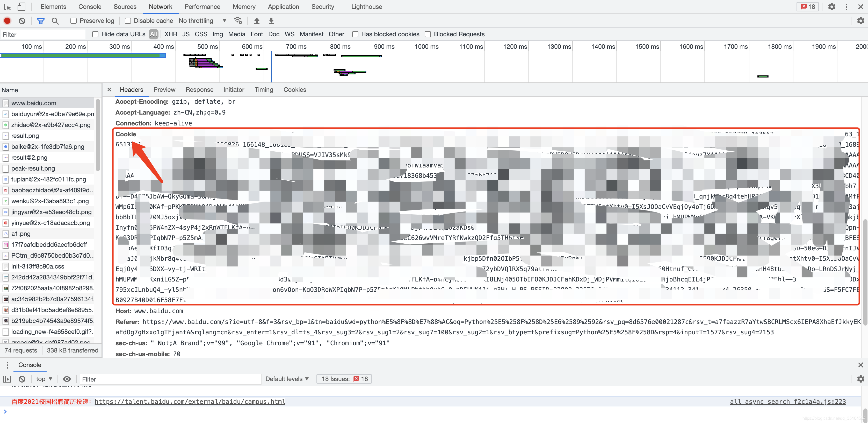Expand the network conditions dropdown arrow

point(224,20)
